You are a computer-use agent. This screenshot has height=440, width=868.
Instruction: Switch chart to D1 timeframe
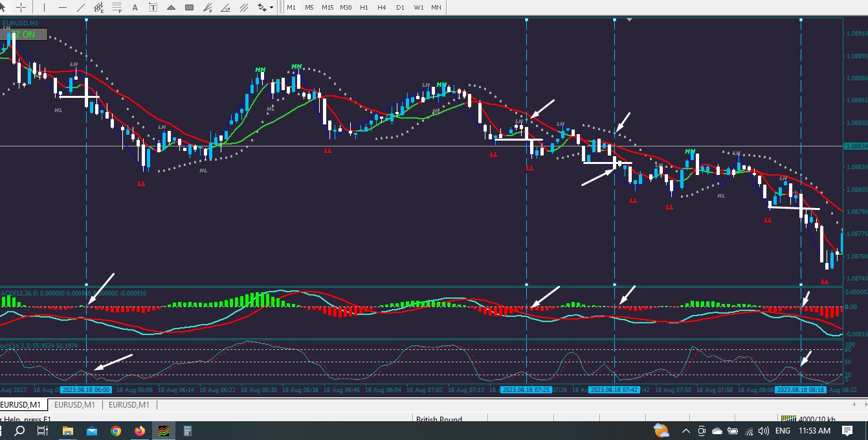click(400, 7)
